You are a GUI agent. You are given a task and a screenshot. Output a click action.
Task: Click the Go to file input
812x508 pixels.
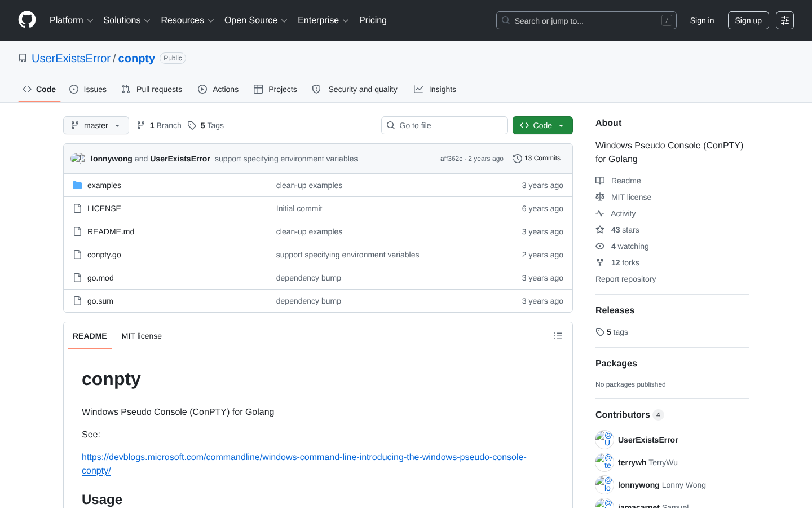coord(444,125)
